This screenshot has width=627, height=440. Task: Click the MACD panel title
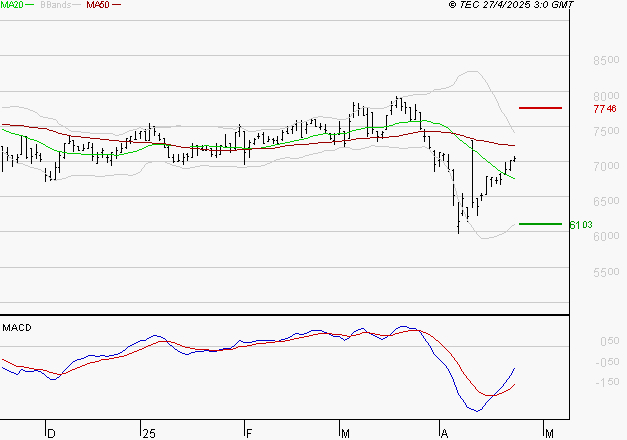tap(16, 327)
